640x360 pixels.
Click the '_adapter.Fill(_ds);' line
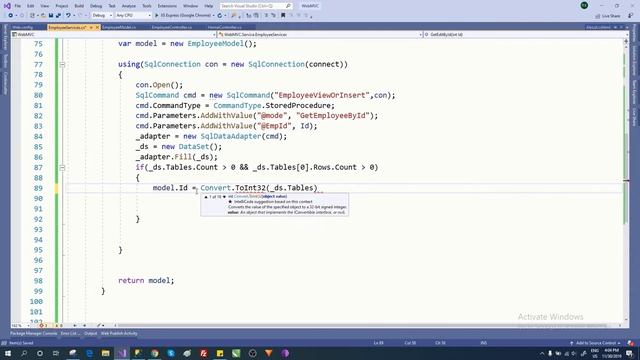tap(176, 157)
